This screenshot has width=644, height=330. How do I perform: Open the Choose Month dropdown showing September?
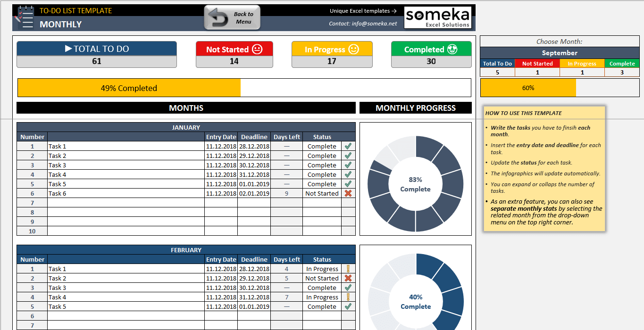coord(560,53)
